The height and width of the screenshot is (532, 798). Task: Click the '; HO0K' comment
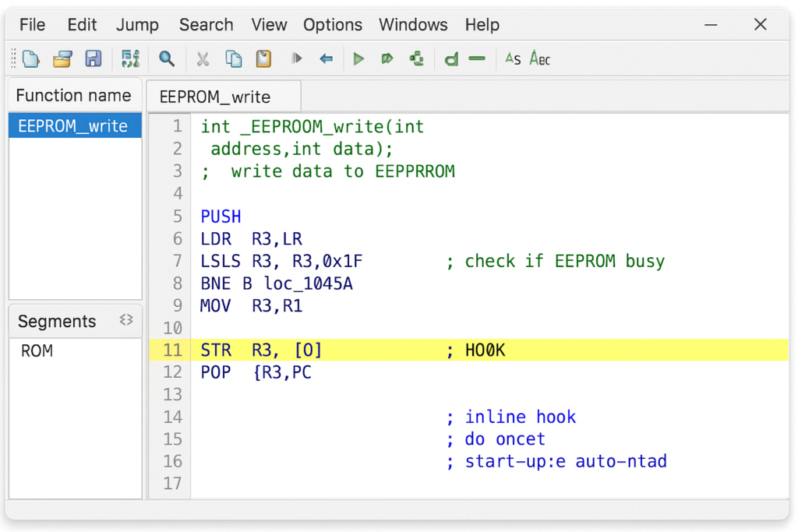(x=475, y=351)
